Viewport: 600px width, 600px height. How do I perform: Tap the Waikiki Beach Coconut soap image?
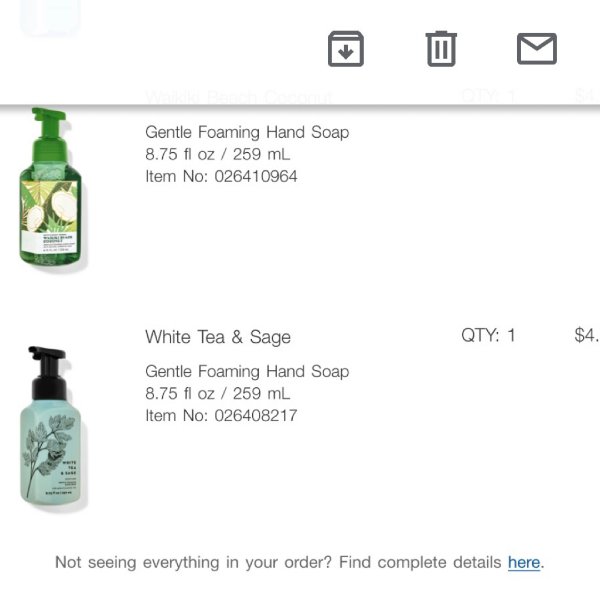pyautogui.click(x=52, y=190)
